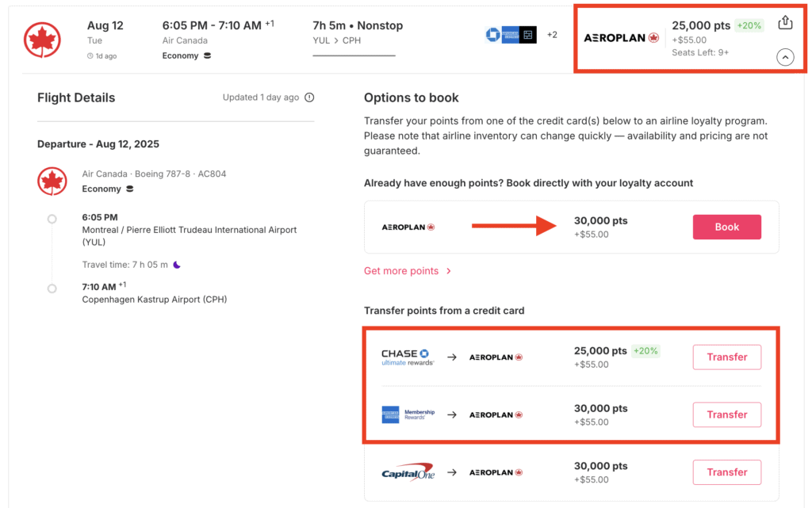
Task: Click the Membership Rewards logo
Action: click(408, 414)
